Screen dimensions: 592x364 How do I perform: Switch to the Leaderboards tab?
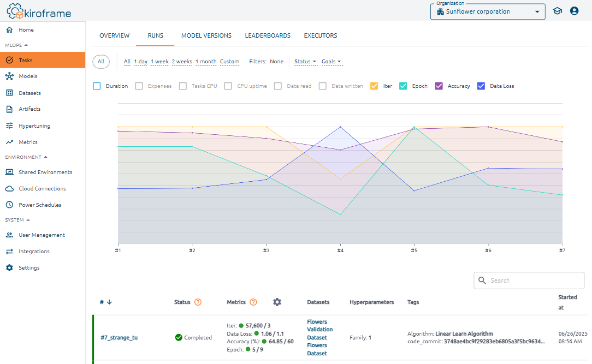[268, 35]
